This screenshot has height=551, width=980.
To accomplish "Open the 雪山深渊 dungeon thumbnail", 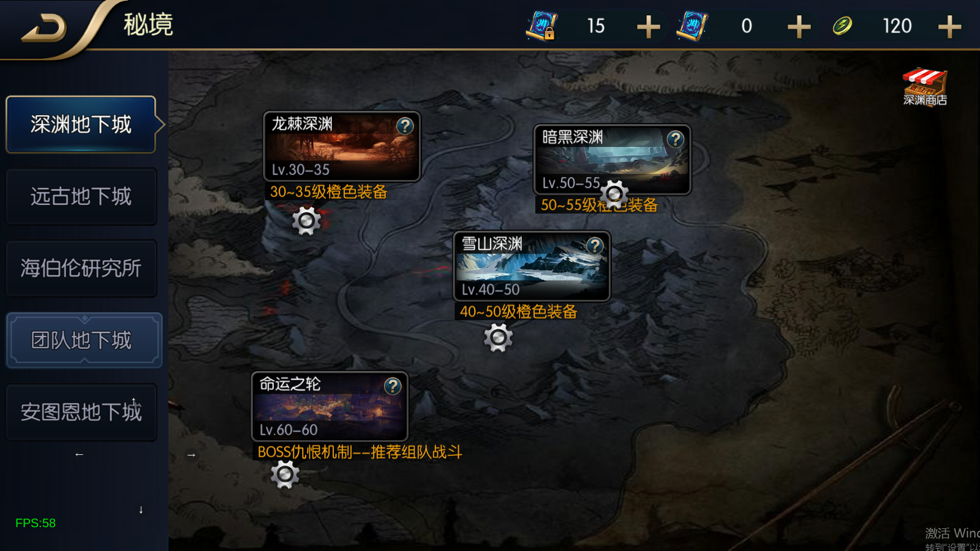I will pyautogui.click(x=532, y=266).
